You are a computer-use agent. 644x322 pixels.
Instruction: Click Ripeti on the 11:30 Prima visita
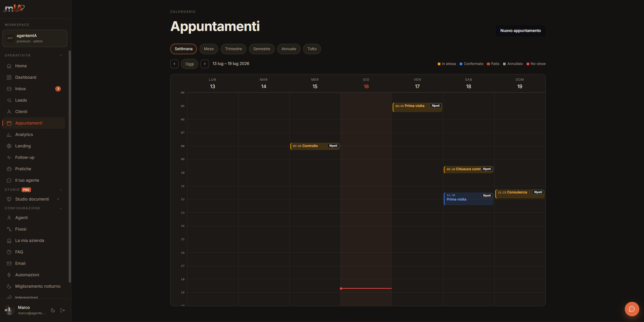point(487,195)
